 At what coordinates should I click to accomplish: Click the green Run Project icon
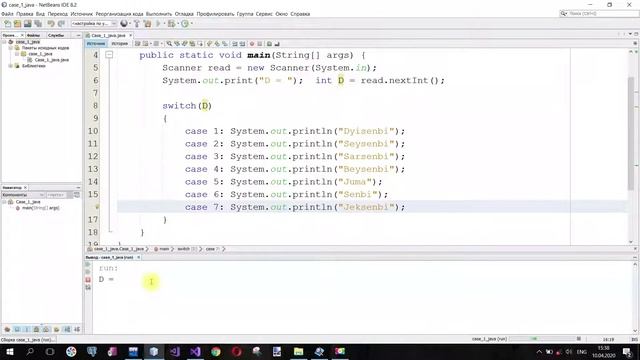point(158,24)
